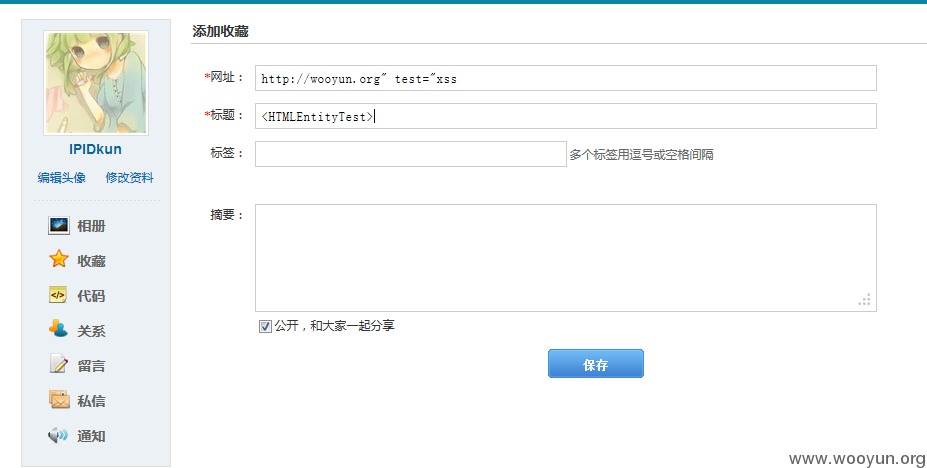Click the 私信 envelope icon
927x468 pixels.
59,400
